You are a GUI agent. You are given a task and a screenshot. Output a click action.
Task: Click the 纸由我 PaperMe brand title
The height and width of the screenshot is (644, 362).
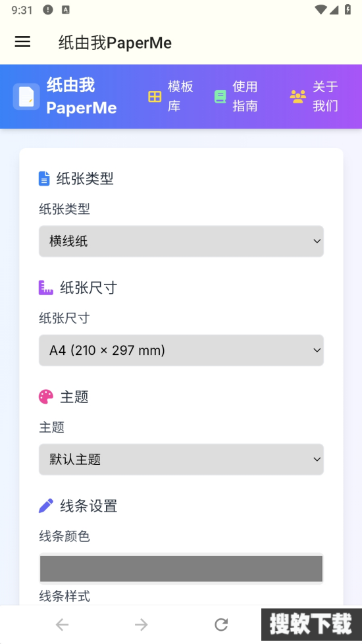pos(81,97)
